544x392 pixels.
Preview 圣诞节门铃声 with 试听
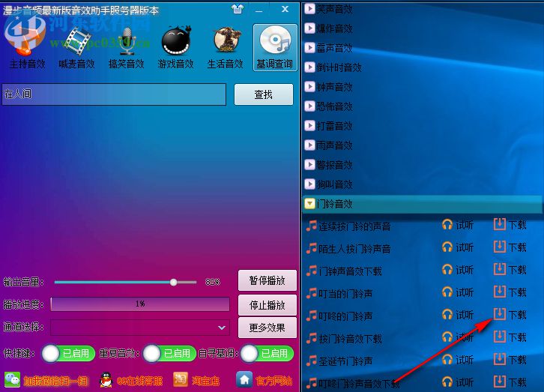coord(458,360)
